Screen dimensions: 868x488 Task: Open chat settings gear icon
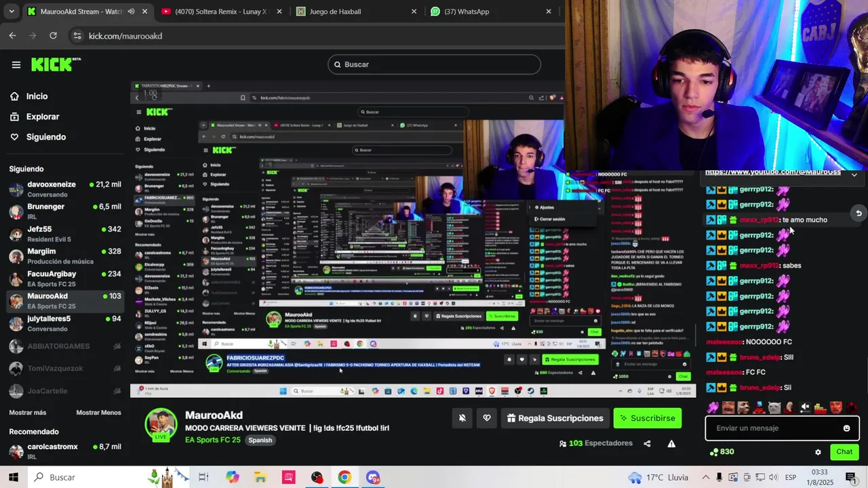(818, 452)
